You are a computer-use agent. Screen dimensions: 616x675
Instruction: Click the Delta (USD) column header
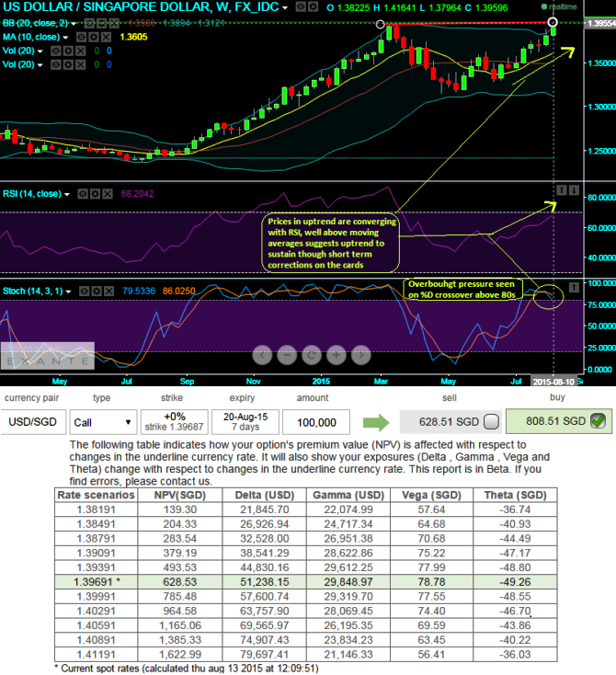tap(264, 495)
